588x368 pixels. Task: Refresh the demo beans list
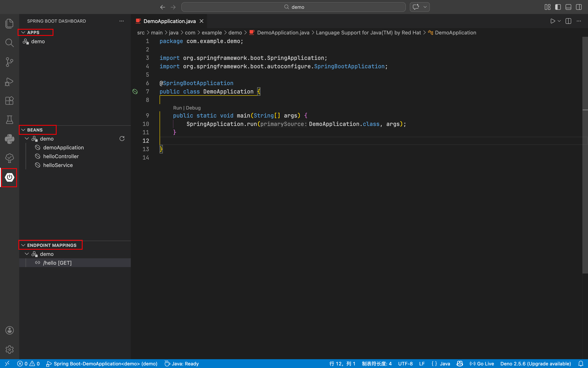(122, 139)
